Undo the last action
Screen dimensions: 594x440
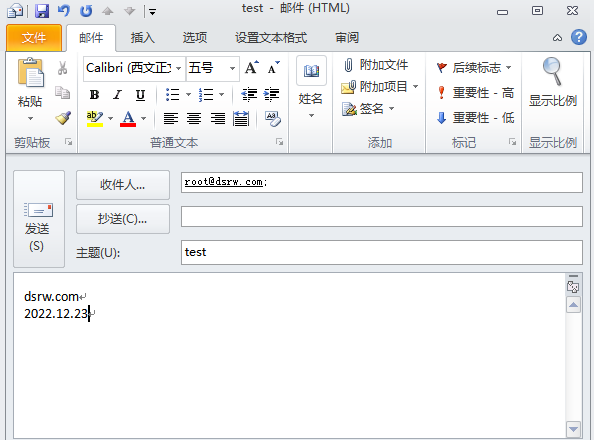pyautogui.click(x=64, y=11)
